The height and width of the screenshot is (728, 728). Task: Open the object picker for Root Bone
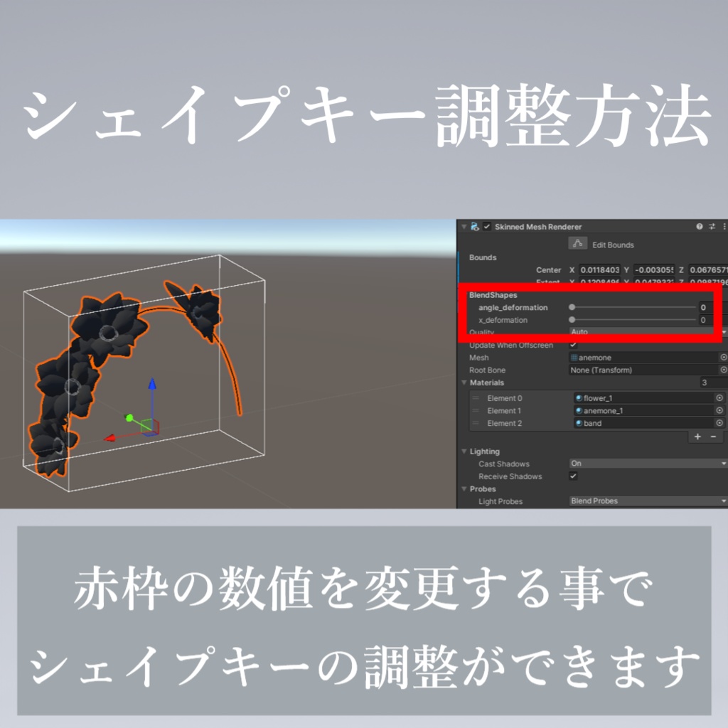coord(724,370)
